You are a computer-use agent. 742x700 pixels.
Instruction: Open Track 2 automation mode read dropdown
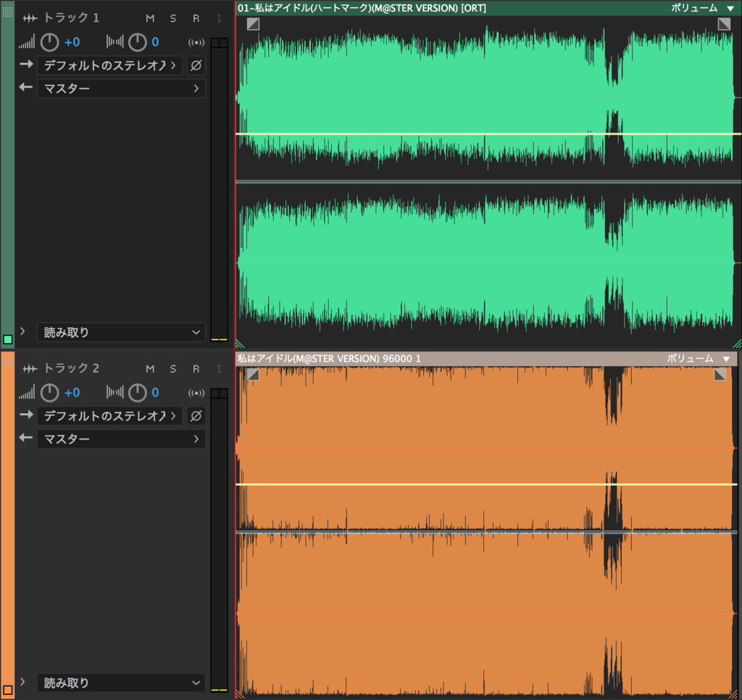(121, 683)
